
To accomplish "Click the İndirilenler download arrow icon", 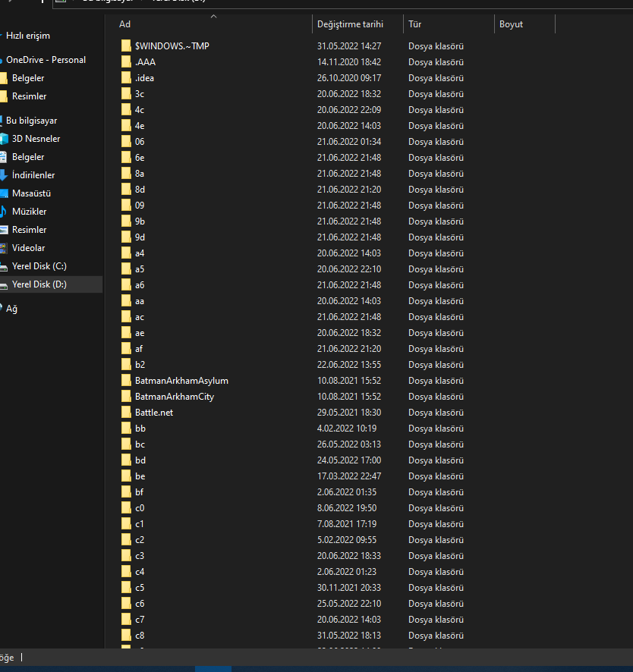I will 4,175.
